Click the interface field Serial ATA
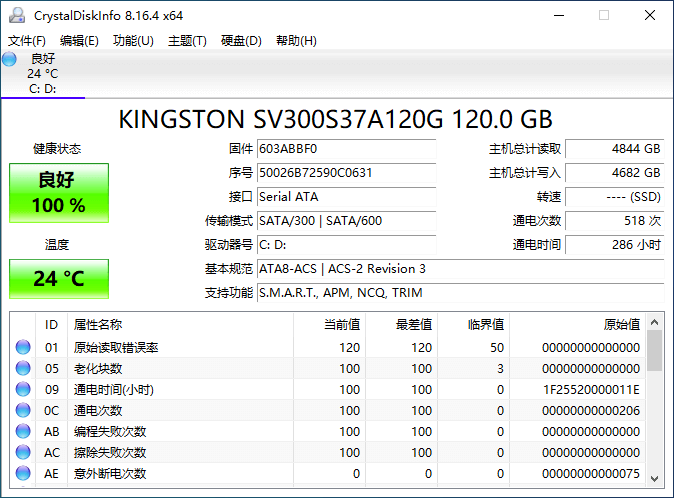This screenshot has width=674, height=498. pos(346,197)
